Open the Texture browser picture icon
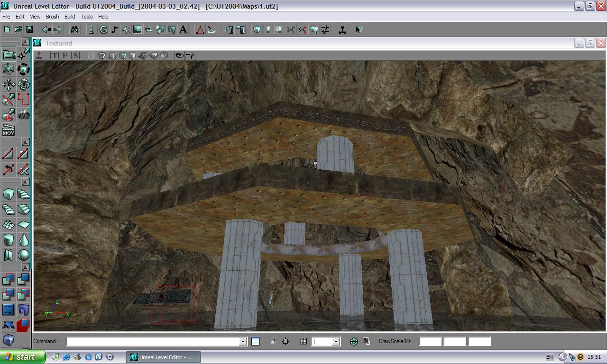The image size is (607, 364). coord(138,29)
